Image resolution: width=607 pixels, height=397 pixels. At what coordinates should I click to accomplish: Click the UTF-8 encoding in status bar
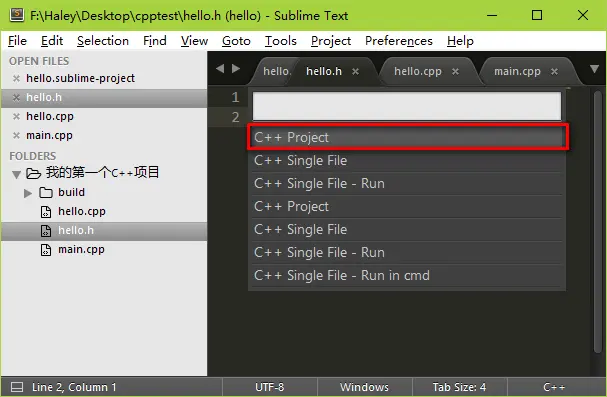click(270, 387)
